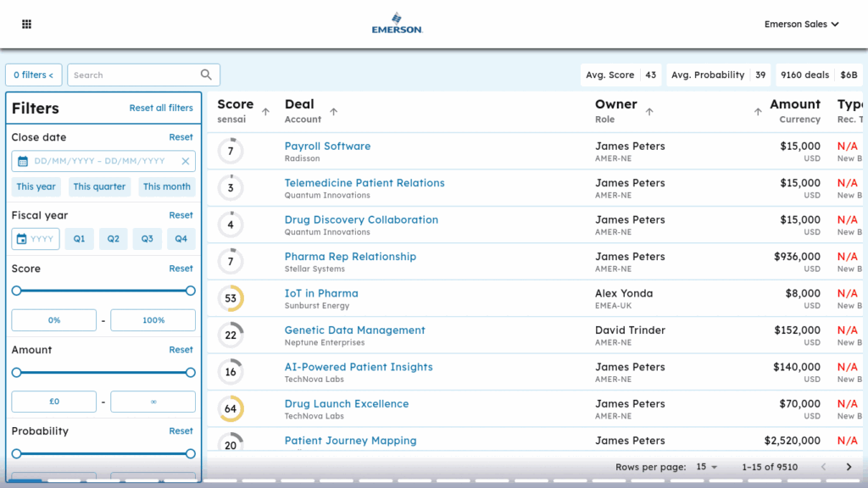Sort by Owner column arrow
Image resolution: width=868 pixels, height=488 pixels.
point(649,112)
